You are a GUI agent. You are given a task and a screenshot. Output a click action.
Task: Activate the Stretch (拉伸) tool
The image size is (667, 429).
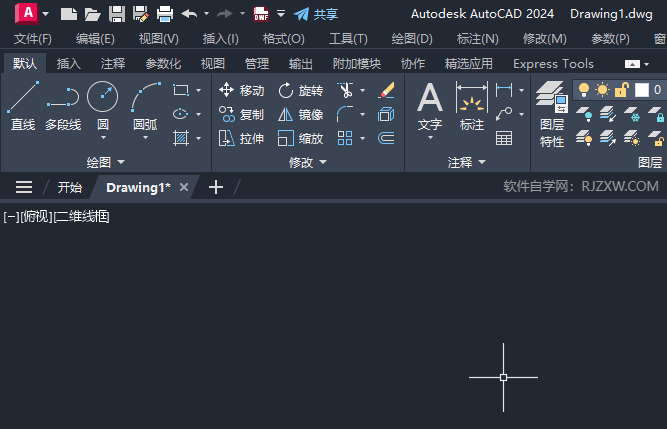coord(241,139)
